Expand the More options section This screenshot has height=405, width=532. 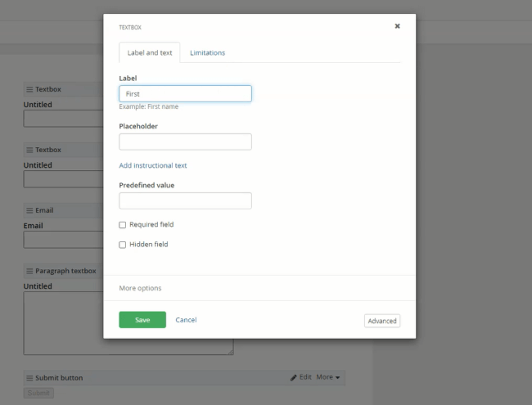tap(140, 288)
